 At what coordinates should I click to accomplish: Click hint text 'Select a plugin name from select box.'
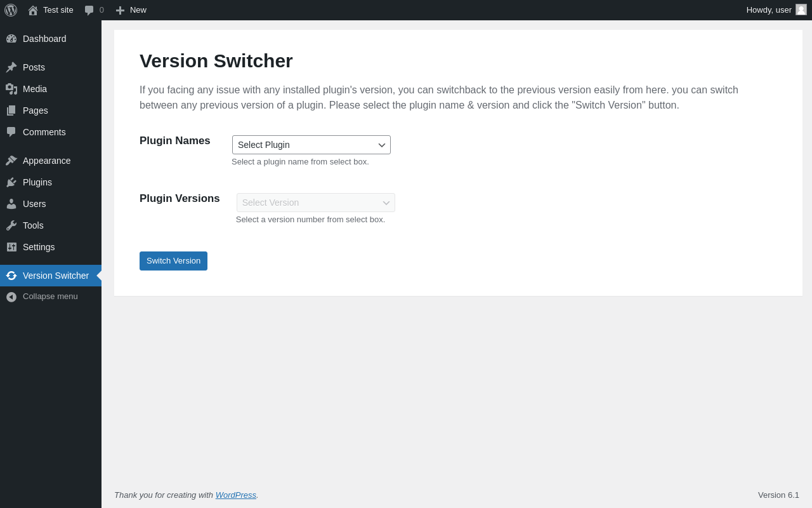pos(300,162)
